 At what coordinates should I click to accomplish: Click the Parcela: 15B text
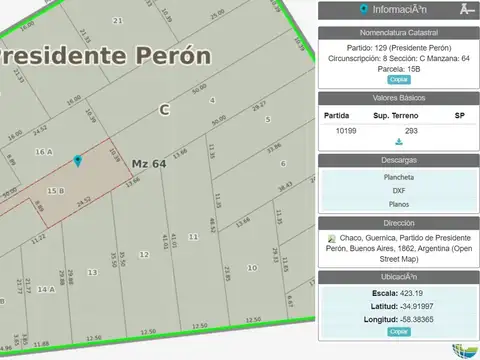click(399, 69)
